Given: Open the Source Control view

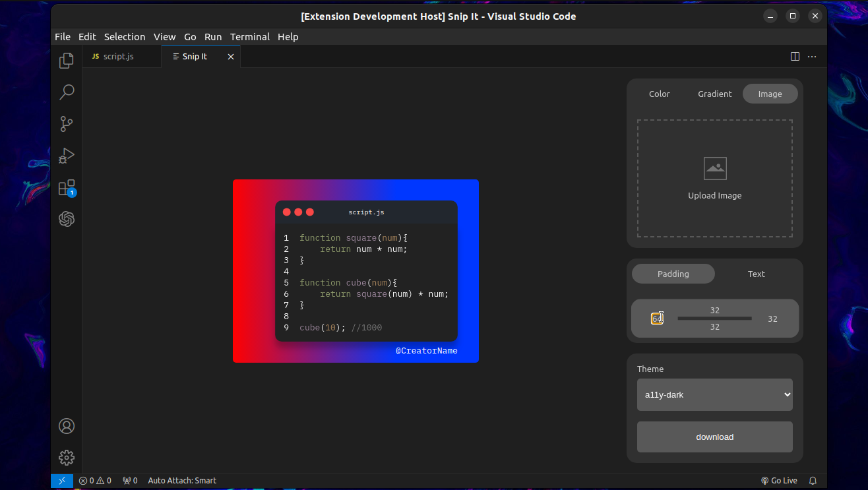Looking at the screenshot, I should (67, 124).
